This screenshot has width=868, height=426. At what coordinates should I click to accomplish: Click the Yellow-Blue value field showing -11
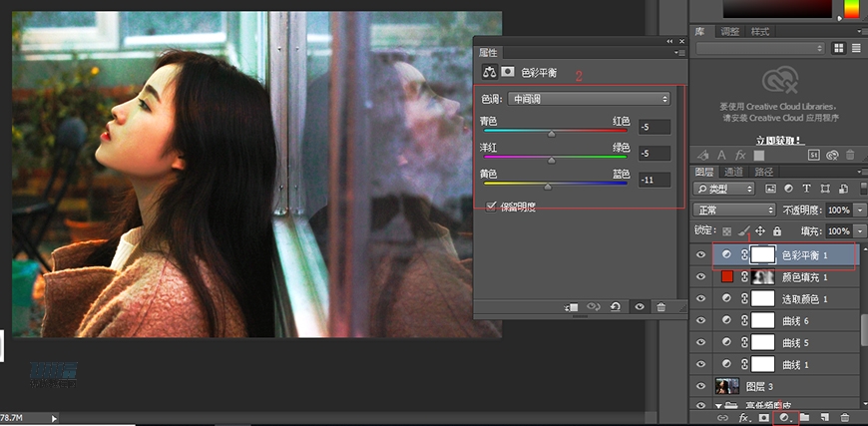(654, 180)
